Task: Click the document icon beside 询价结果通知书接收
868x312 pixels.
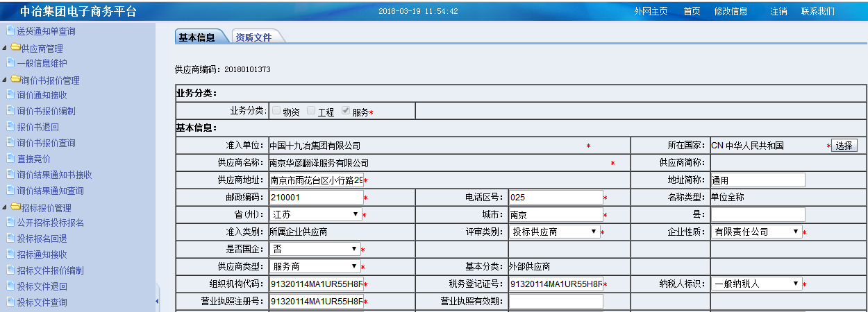Action: [x=10, y=174]
